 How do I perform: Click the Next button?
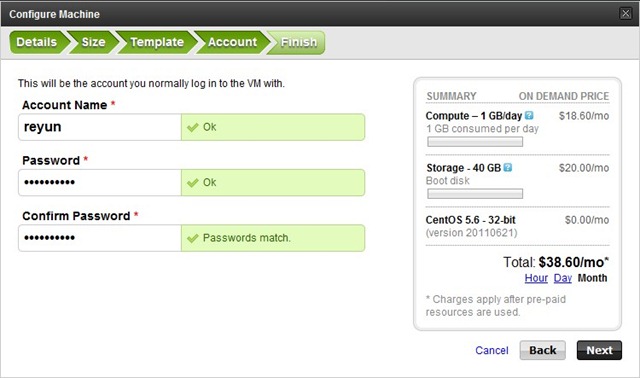(x=599, y=350)
